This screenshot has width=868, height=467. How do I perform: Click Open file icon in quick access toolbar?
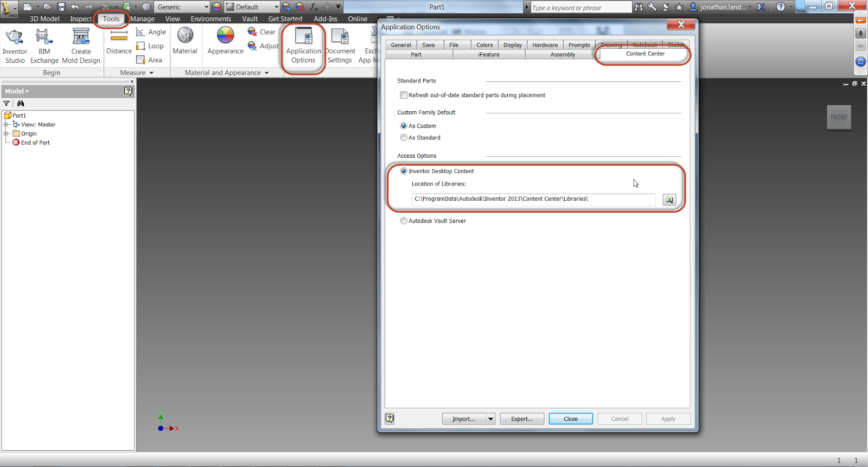(48, 7)
